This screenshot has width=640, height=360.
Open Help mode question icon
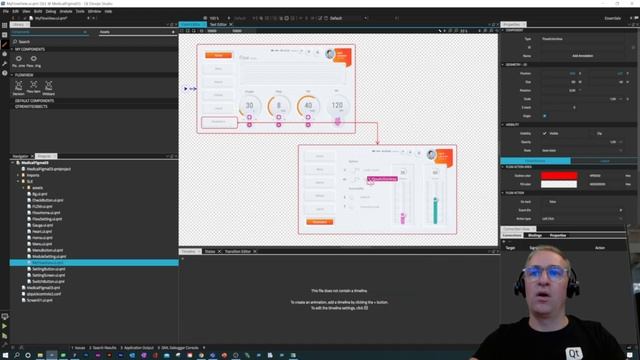pos(4,73)
